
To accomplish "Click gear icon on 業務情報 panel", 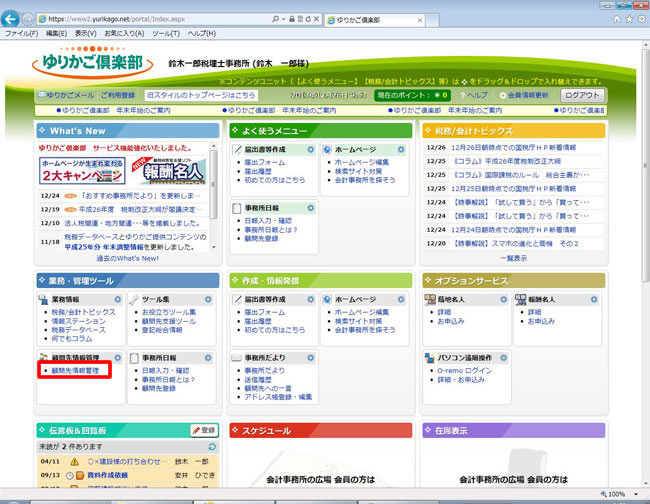I will coord(118,300).
